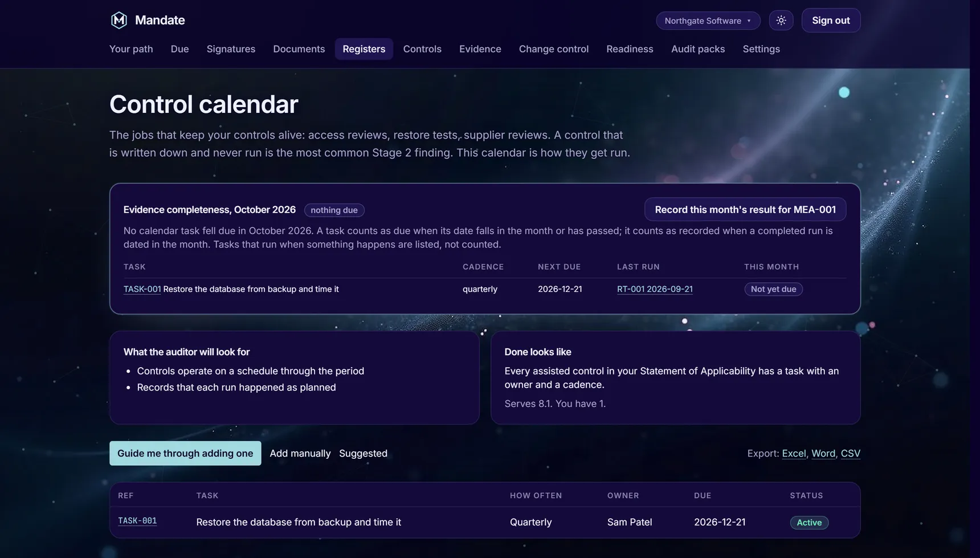Open the Change control nav item
This screenshot has height=558, width=980.
[x=554, y=49]
